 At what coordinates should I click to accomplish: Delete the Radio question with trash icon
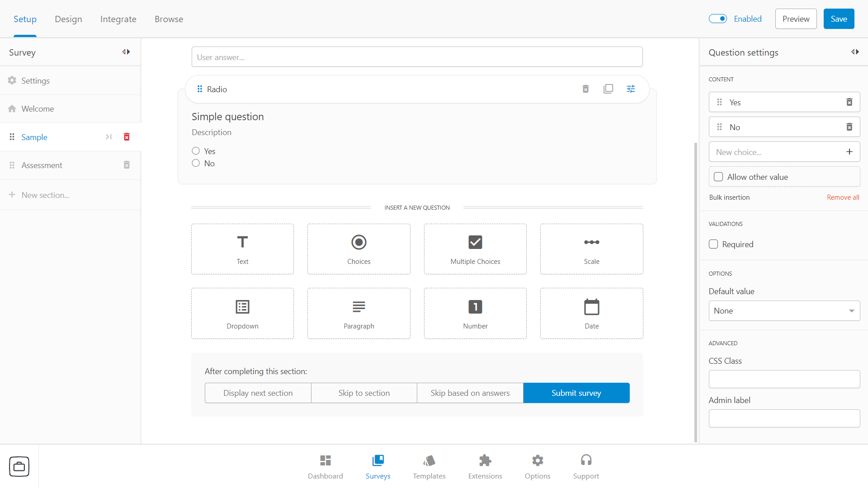click(585, 89)
